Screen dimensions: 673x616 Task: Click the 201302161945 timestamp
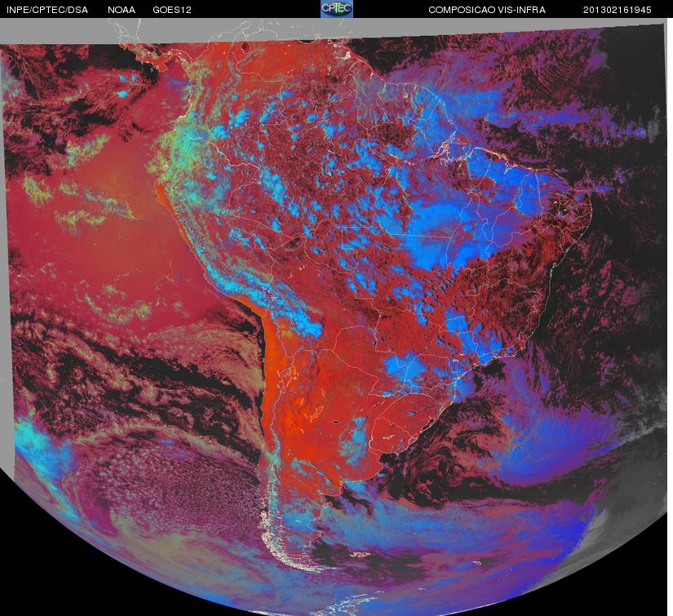coord(617,10)
